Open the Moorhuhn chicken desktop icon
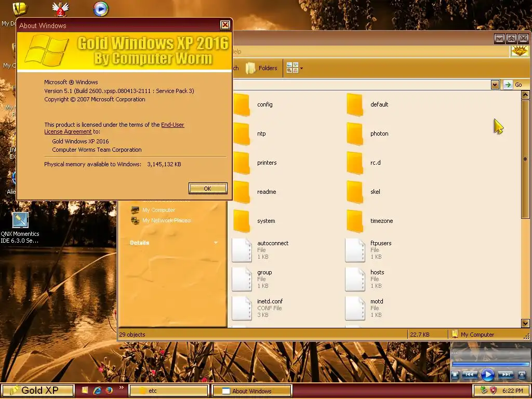 point(61,9)
